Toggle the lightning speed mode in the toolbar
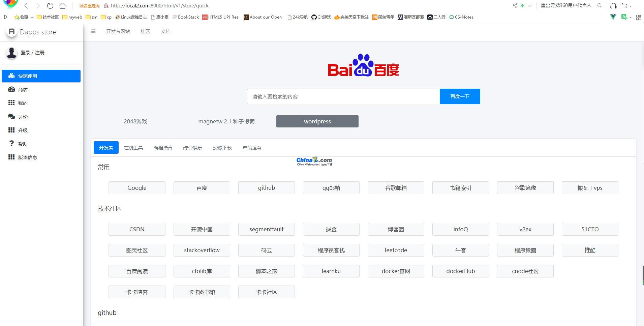The image size is (644, 326). coord(522,5)
